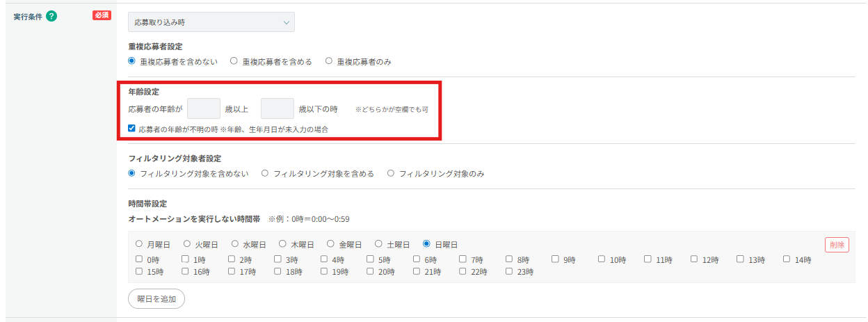
Task: Select 月曜日 as the weekday
Action: (139, 244)
